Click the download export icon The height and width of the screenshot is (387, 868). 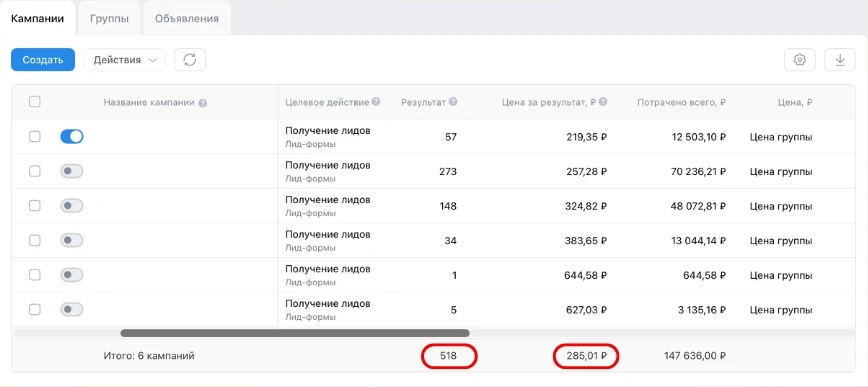coord(840,60)
